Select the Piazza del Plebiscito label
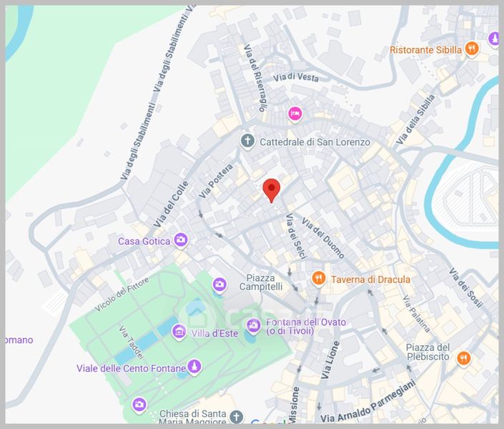Viewport: 504px width, 429px height. tap(428, 352)
